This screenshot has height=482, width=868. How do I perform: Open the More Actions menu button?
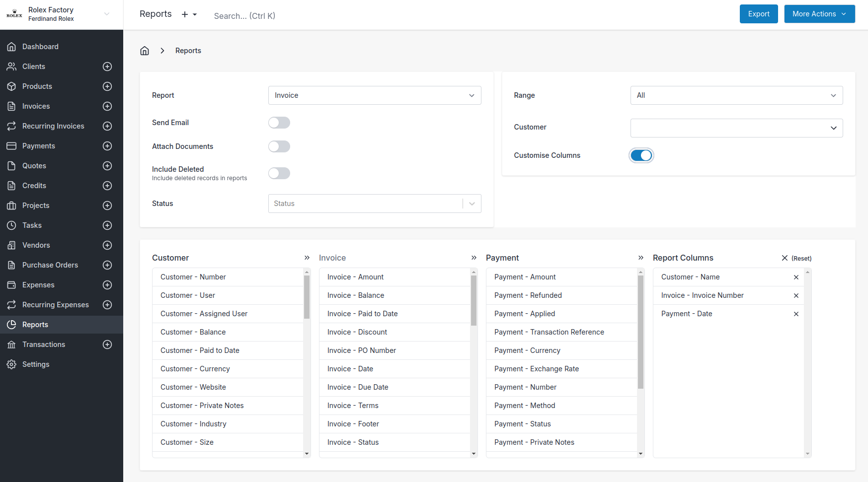click(819, 14)
